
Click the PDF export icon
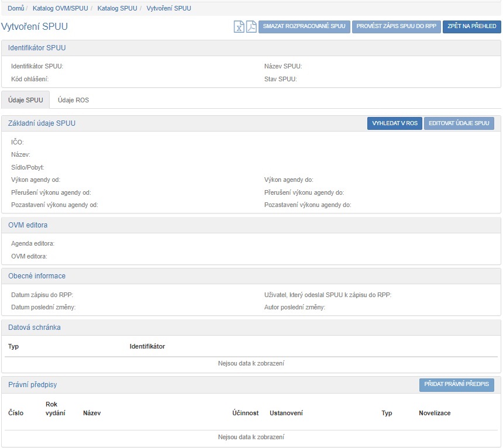click(x=251, y=26)
